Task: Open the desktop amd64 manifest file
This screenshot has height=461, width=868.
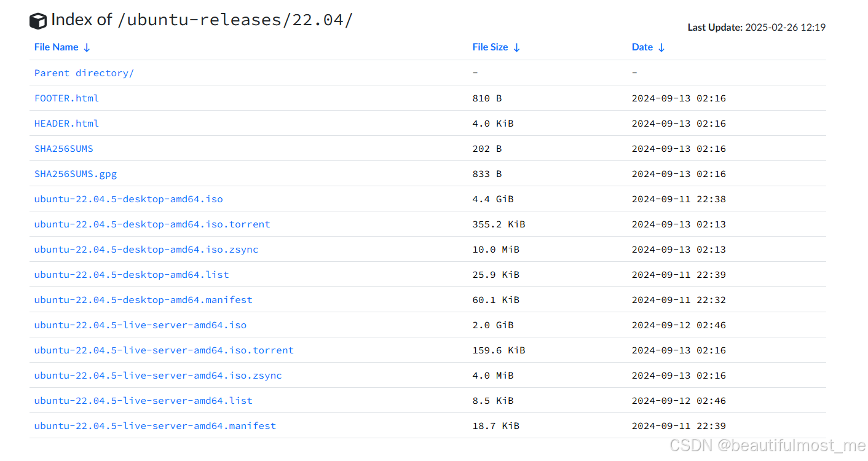Action: (143, 299)
